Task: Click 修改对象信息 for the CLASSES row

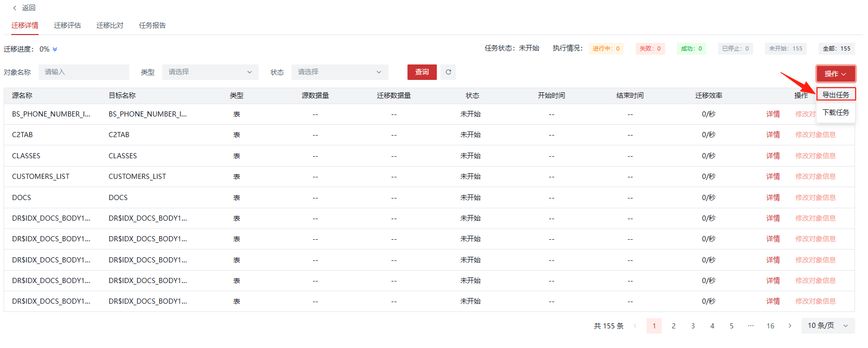Action: pos(815,156)
